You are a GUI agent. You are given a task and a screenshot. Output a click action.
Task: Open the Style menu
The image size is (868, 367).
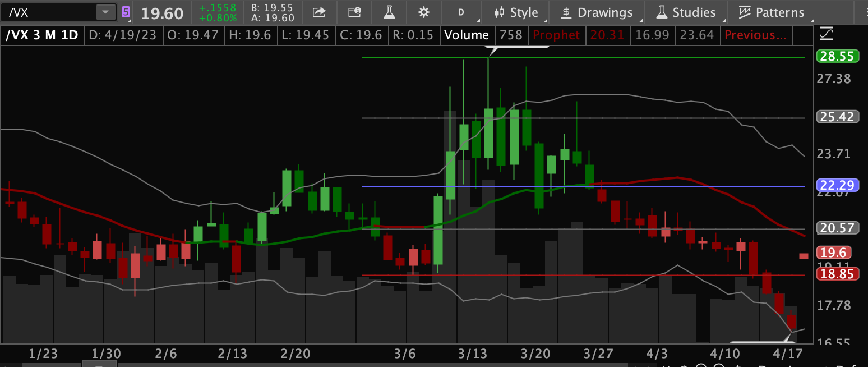click(x=516, y=12)
